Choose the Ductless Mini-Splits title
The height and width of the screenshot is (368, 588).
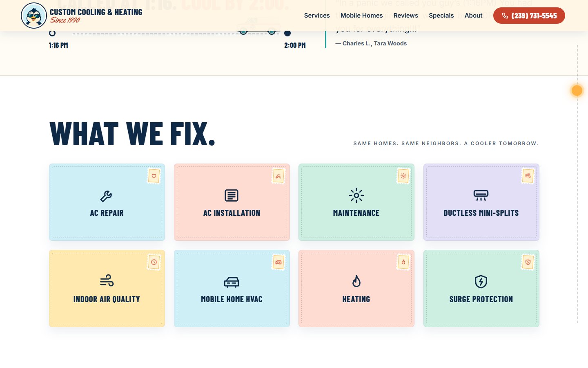481,213
